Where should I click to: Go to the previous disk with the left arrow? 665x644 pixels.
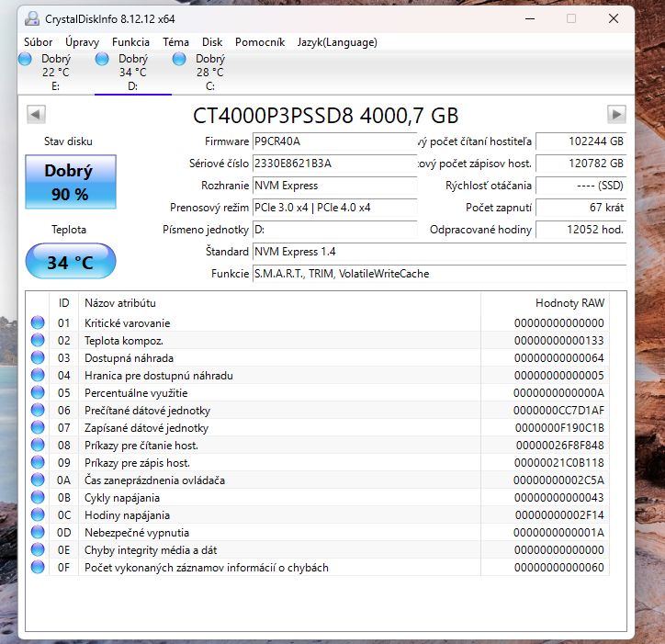(x=36, y=115)
